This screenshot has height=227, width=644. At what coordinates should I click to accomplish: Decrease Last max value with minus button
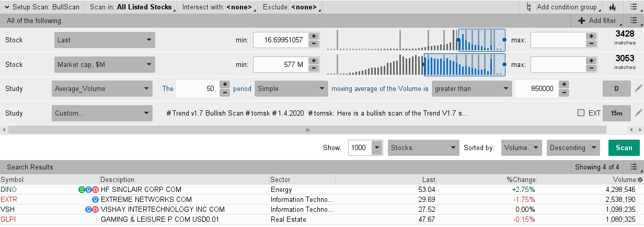[x=591, y=44]
